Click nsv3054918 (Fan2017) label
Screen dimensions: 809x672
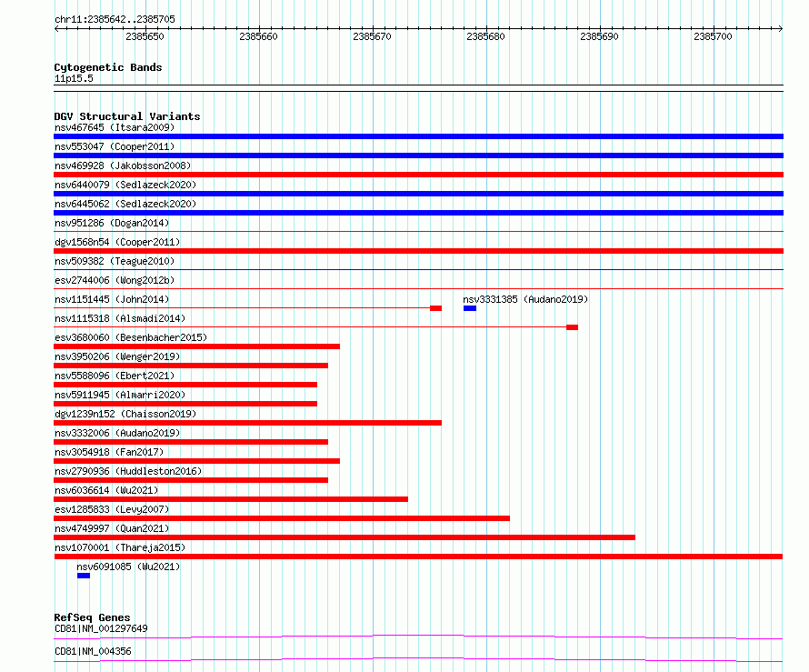tap(109, 452)
